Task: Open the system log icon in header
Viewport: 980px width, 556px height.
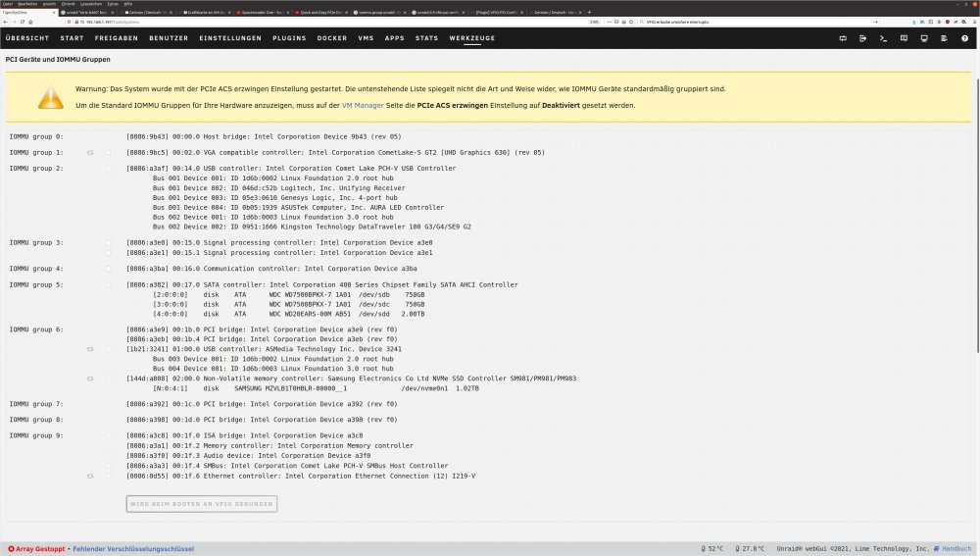Action: pos(945,38)
